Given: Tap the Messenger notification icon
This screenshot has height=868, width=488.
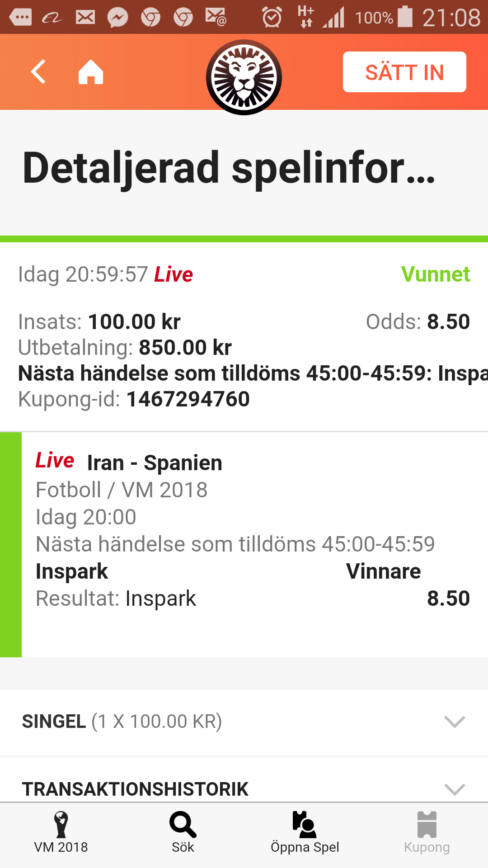Looking at the screenshot, I should 117,18.
